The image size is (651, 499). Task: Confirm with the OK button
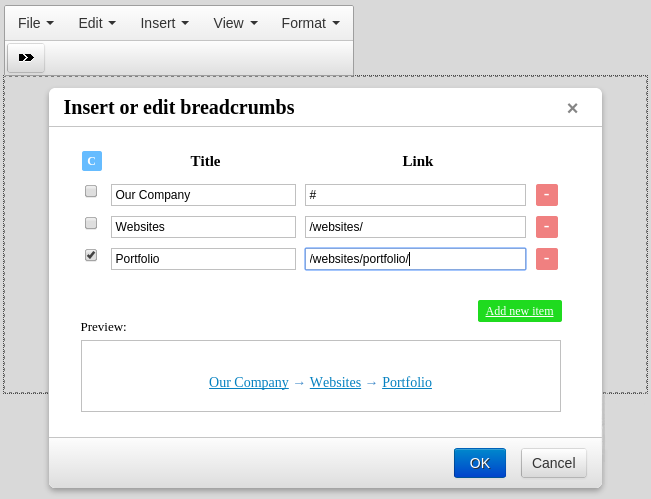click(480, 463)
